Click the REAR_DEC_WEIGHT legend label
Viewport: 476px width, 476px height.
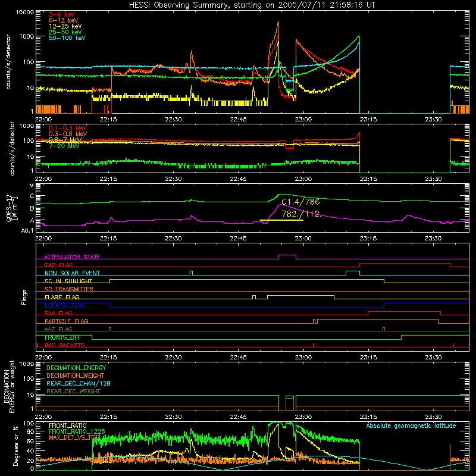(73, 392)
